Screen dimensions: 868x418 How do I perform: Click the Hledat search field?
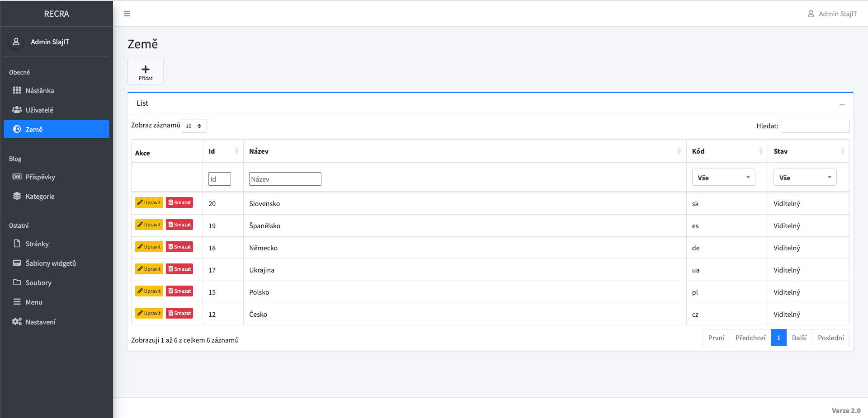click(815, 126)
